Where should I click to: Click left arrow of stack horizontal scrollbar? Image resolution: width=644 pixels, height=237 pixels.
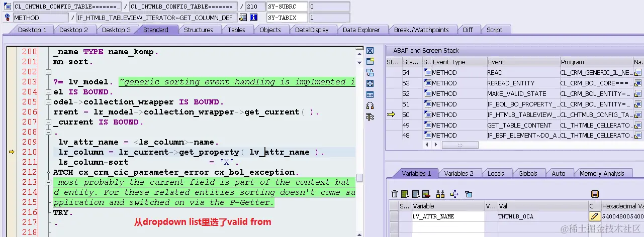tap(427, 145)
